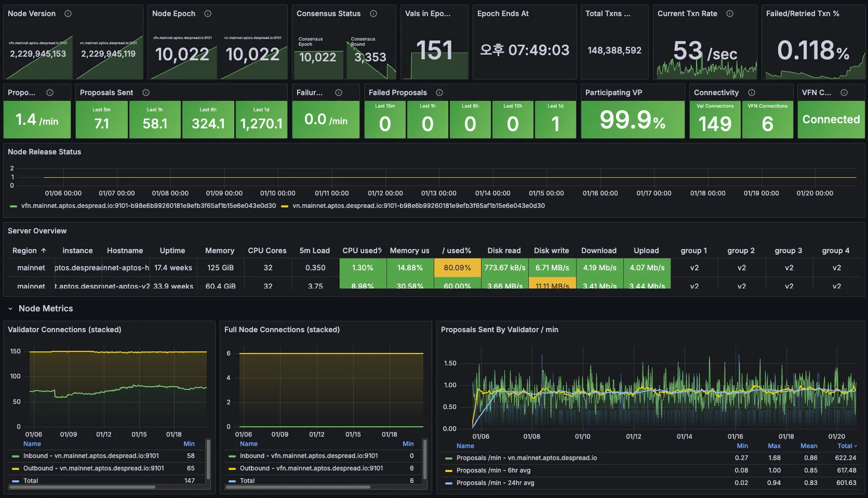Open the Node Release Status panel title

tap(45, 152)
